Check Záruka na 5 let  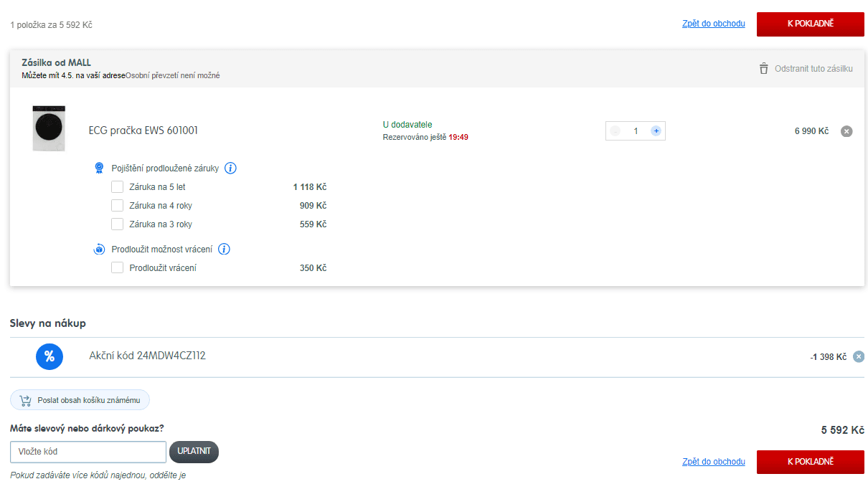pos(118,187)
